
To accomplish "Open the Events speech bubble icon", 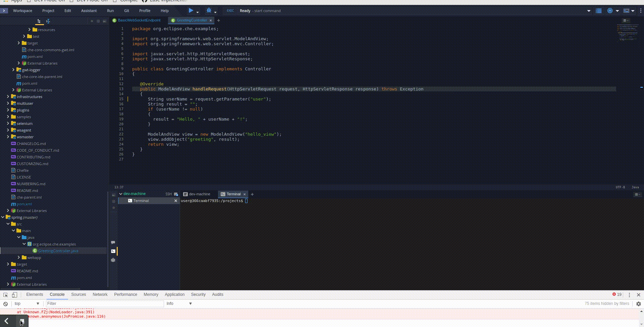I will pos(113,242).
